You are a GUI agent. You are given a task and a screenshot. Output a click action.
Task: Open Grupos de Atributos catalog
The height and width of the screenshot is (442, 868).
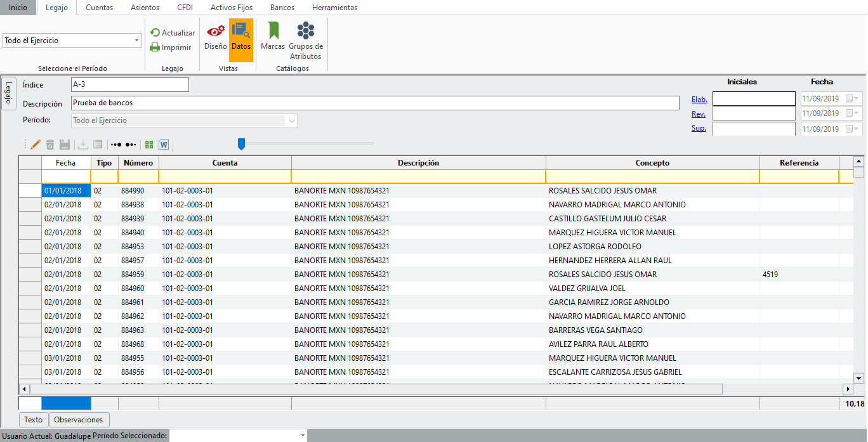pyautogui.click(x=306, y=41)
